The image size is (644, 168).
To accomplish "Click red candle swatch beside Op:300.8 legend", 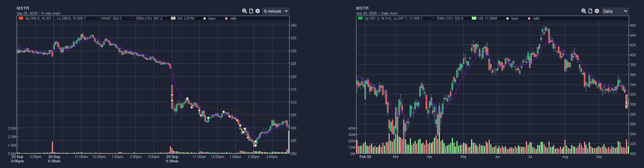I will (21, 18).
